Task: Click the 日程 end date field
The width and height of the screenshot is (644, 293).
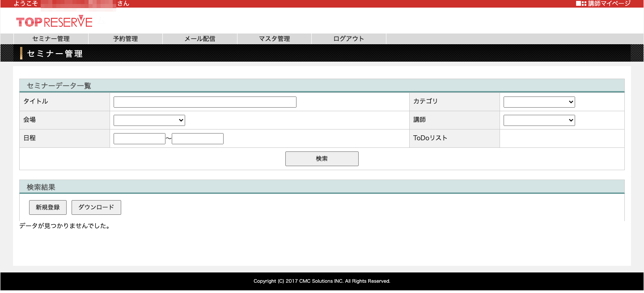Action: click(x=197, y=139)
